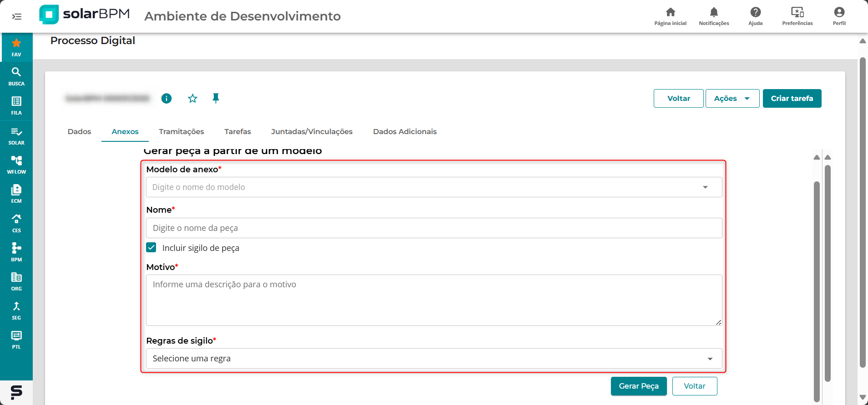This screenshot has height=405, width=868.
Task: Uncheck Incluir sigilo de peça checkbox
Action: [151, 248]
